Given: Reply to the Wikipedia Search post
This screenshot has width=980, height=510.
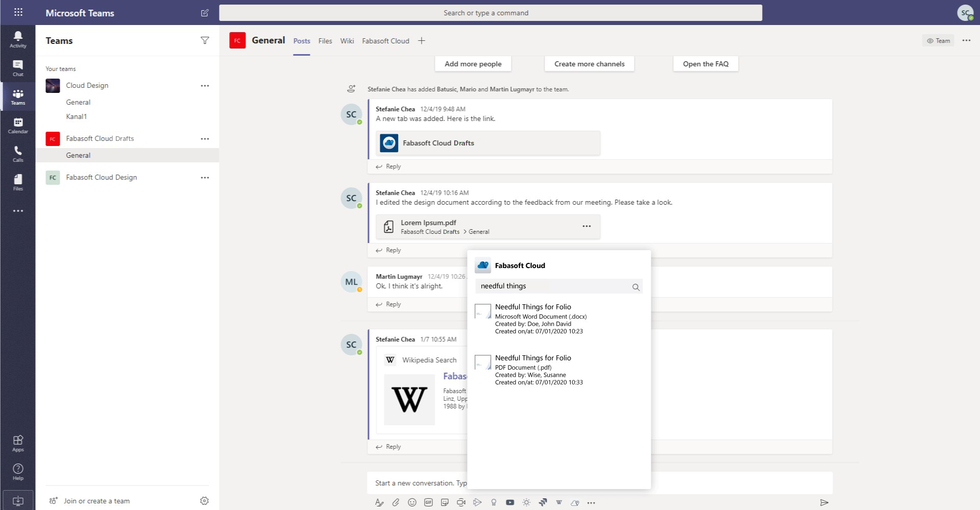Looking at the screenshot, I should [388, 447].
